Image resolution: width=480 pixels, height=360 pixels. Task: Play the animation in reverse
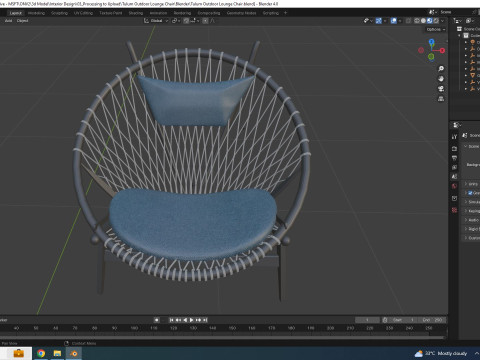point(185,320)
